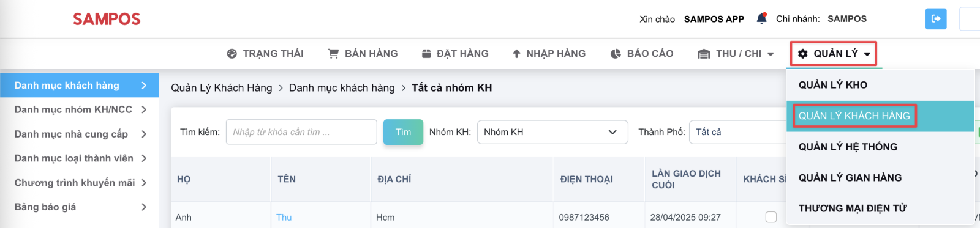
Task: Expand the THU / CHI menu arrow
Action: click(x=771, y=54)
